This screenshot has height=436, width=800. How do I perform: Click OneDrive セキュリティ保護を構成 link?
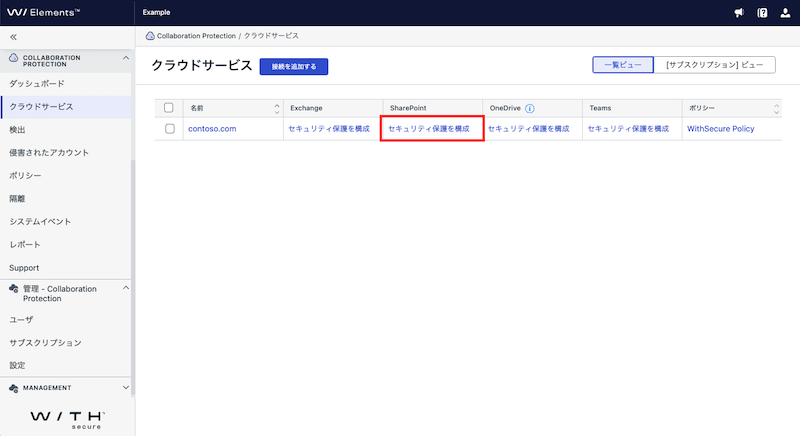coord(529,129)
